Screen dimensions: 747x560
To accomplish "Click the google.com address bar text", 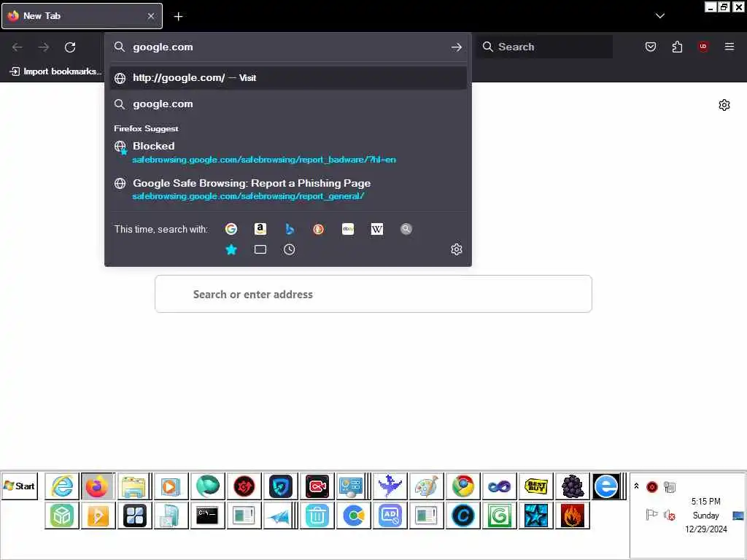I will tap(163, 47).
